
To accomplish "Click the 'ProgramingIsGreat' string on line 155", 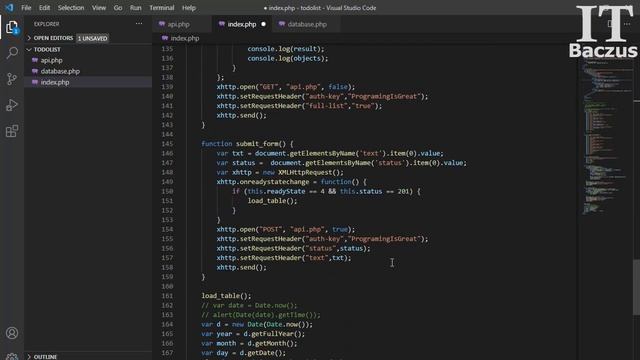I will pos(385,239).
